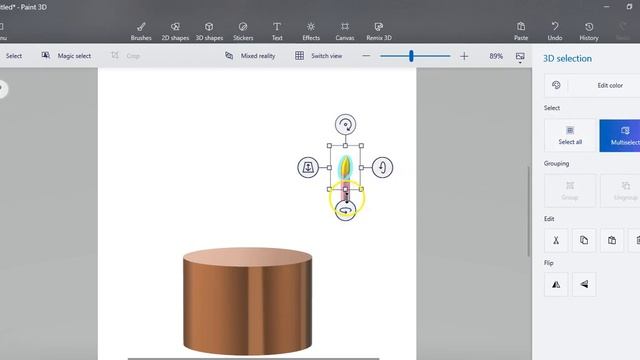This screenshot has height=360, width=640.
Task: Open the 3D shapes tool
Action: (x=209, y=31)
